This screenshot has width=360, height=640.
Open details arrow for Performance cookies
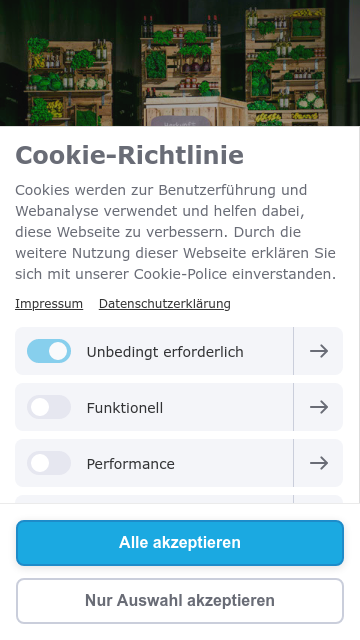tap(318, 463)
